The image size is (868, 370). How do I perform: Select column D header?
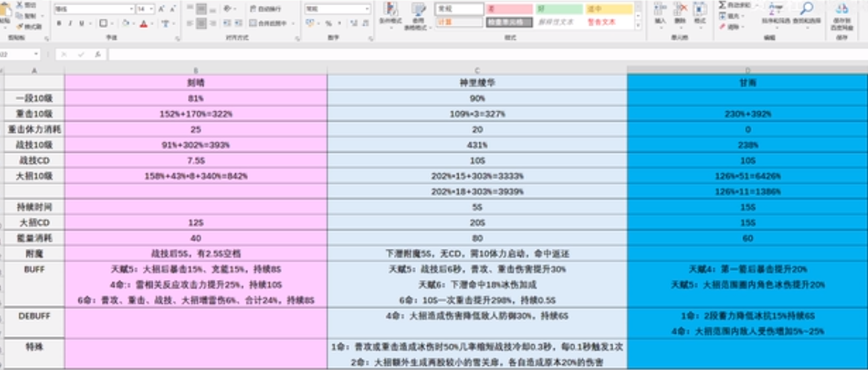(747, 70)
